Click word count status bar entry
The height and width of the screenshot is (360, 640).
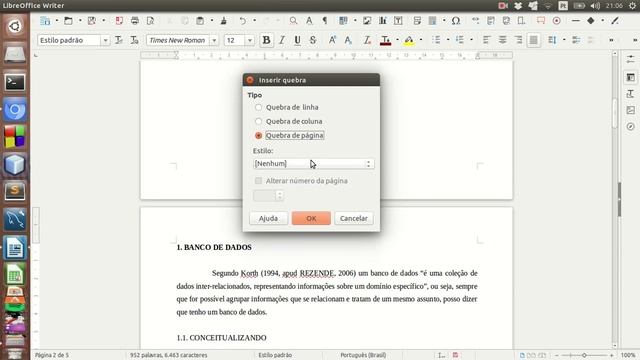[169, 356]
